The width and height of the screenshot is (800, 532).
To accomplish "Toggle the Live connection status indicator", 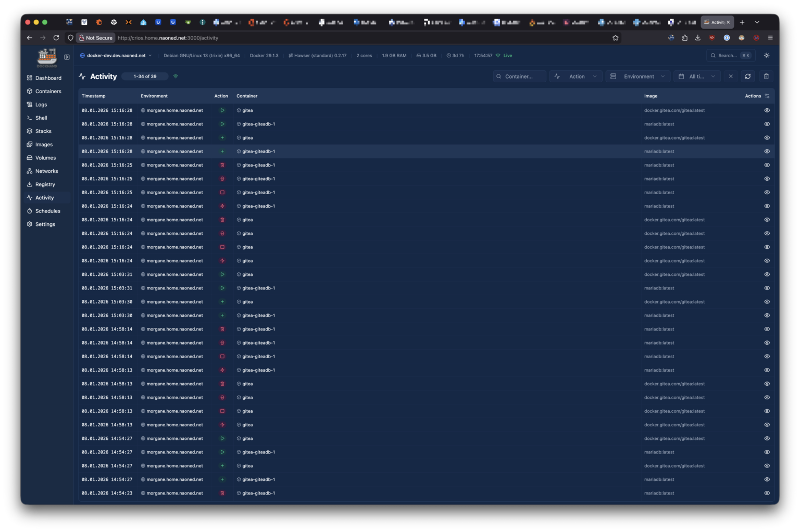I will tap(504, 56).
